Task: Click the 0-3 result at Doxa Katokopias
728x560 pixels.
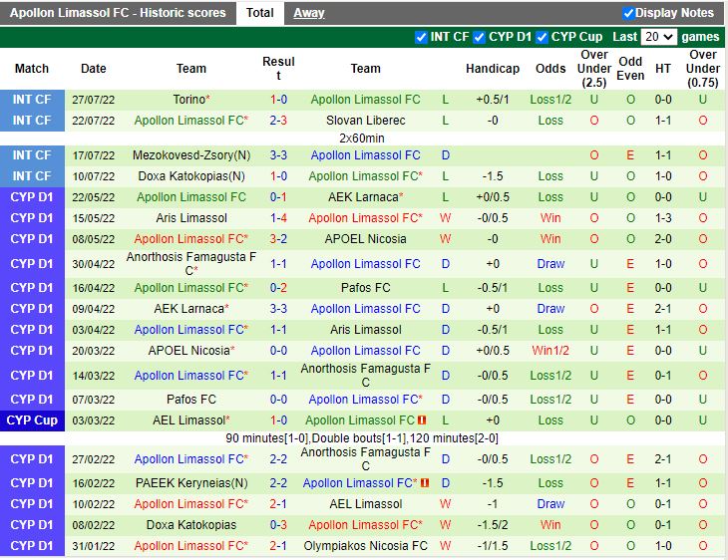Action: point(278,525)
